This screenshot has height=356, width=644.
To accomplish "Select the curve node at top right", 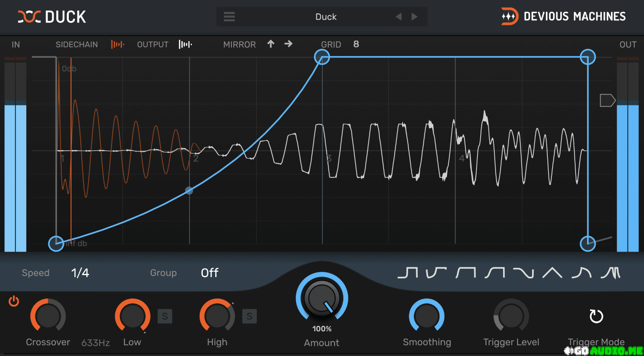I will (588, 57).
